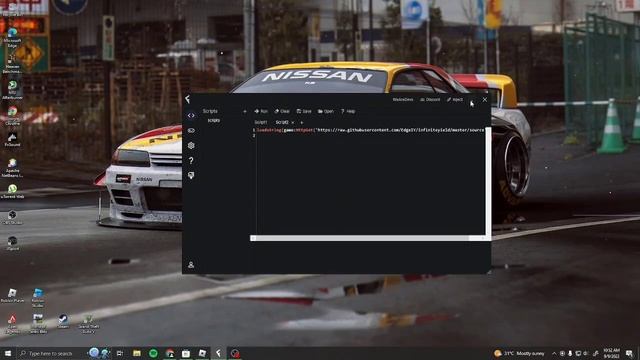Open Google Chrome desktop shortcut
Screen dimensions: 640x360
(x=12, y=116)
